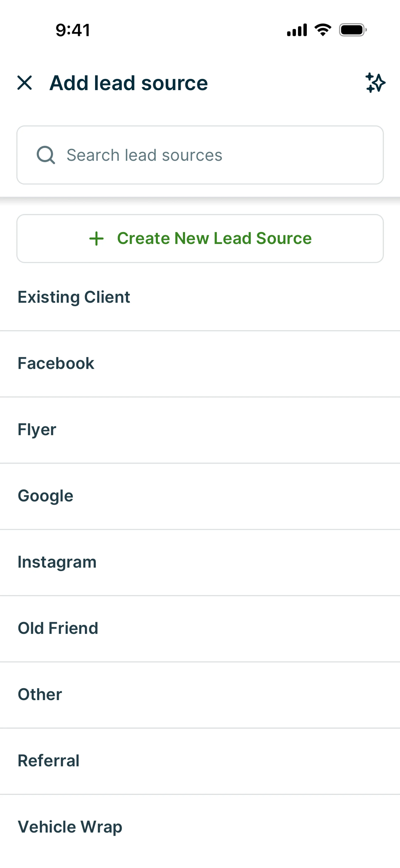
Task: Tap the 9:41 clock in status bar
Action: tap(73, 30)
